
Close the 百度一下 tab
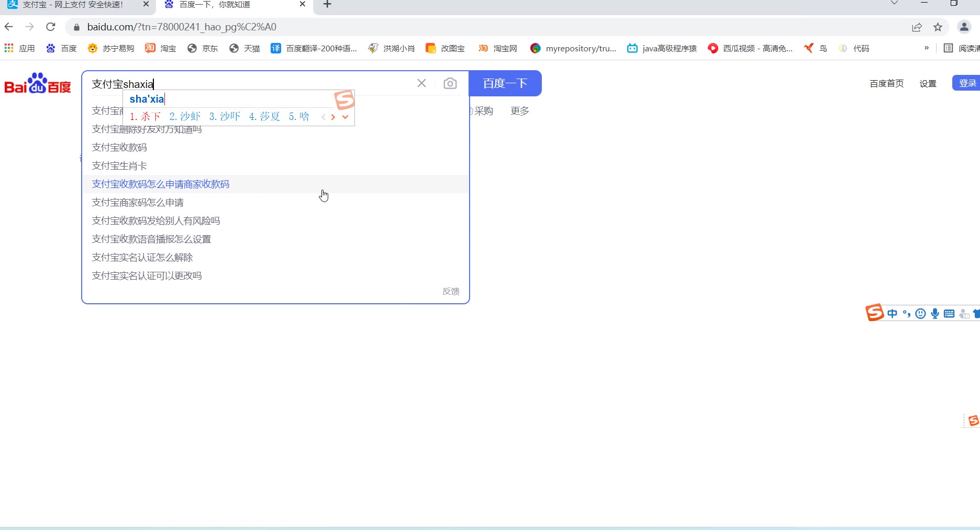[303, 4]
